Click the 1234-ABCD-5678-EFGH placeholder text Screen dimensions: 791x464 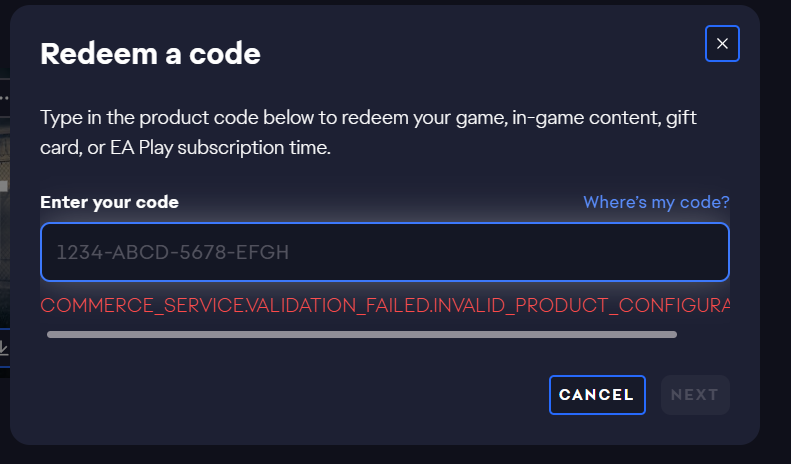tap(172, 252)
